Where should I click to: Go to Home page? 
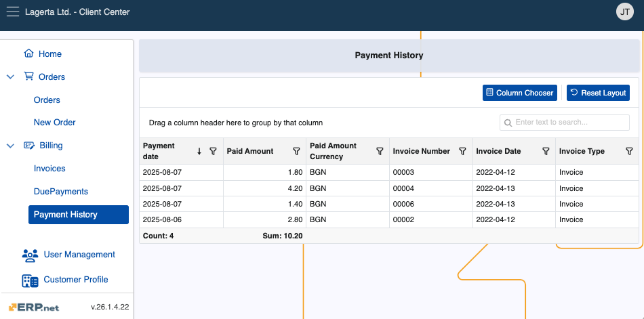click(x=50, y=54)
